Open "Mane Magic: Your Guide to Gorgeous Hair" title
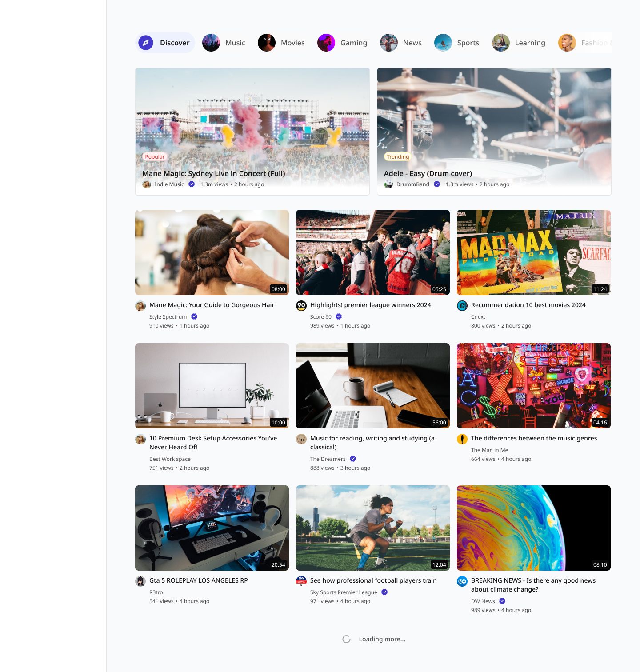Screen dimensions: 640x672 (x=212, y=305)
